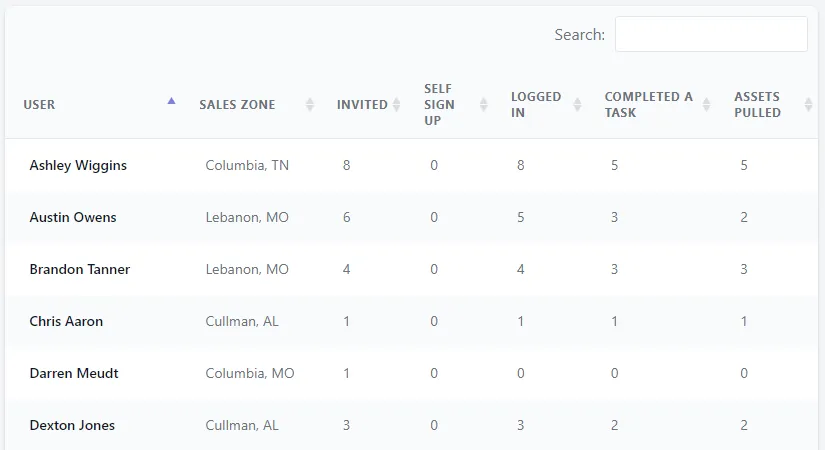The height and width of the screenshot is (450, 825).
Task: Sort by Assets Pulled header text
Action: (757, 105)
